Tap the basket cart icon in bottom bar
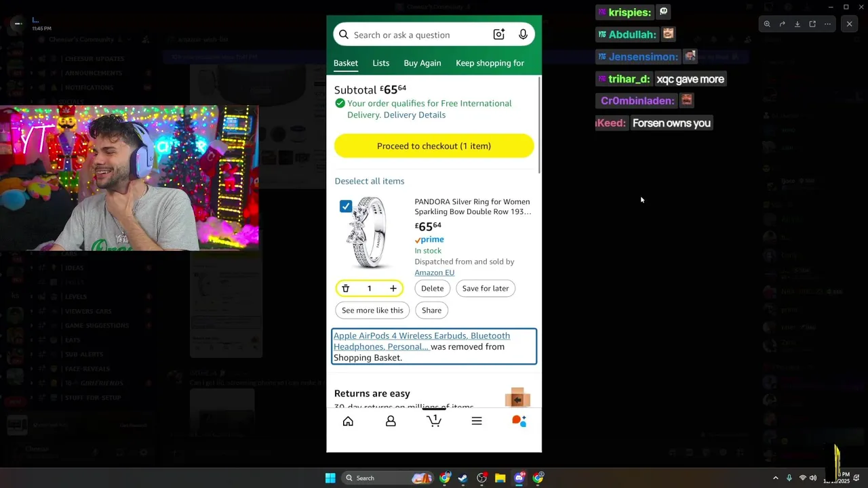 coord(434,421)
